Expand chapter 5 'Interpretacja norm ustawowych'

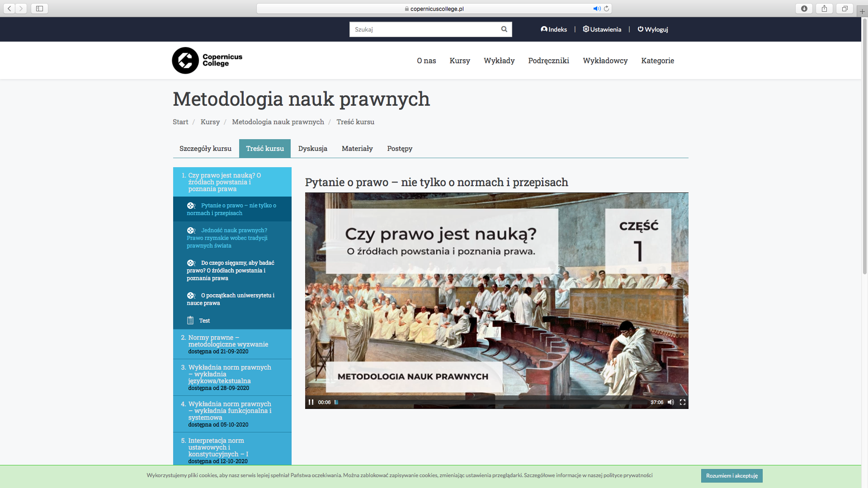(232, 449)
